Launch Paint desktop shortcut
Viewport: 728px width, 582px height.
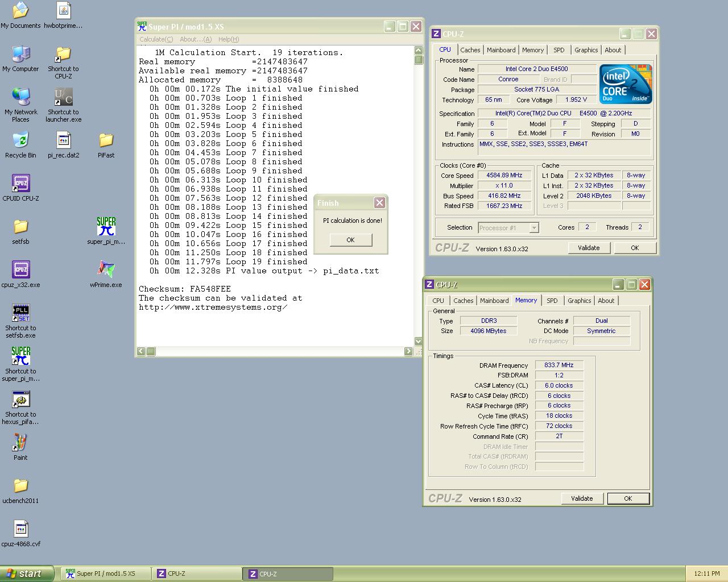click(20, 447)
